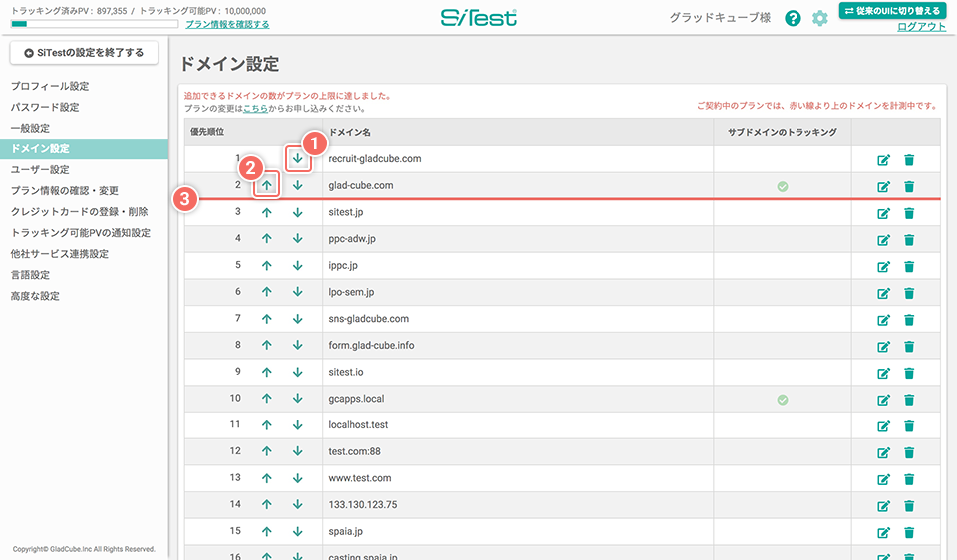Image resolution: width=957 pixels, height=560 pixels.
Task: Open プラン情報を確認する link
Action: [227, 24]
